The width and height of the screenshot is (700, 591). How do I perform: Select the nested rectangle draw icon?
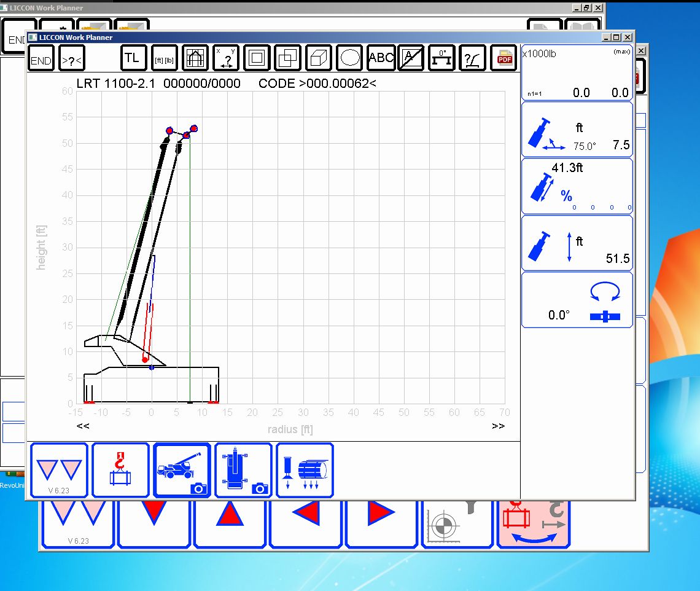point(257,58)
